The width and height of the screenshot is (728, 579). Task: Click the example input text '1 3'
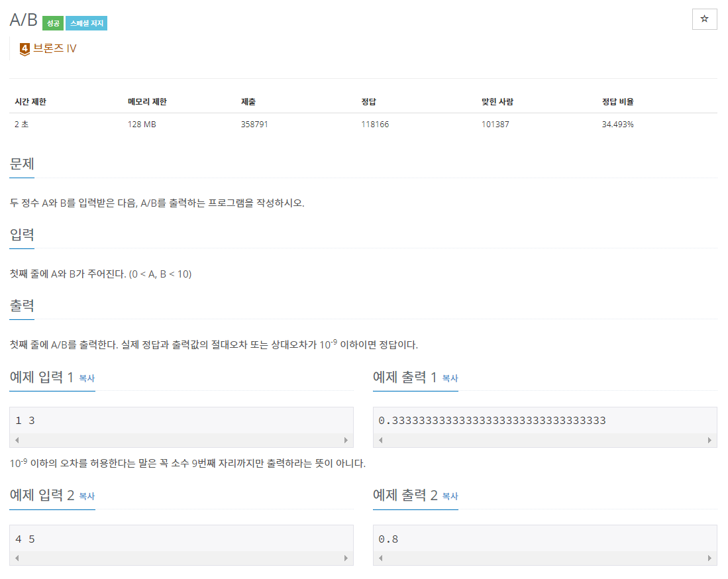25,421
